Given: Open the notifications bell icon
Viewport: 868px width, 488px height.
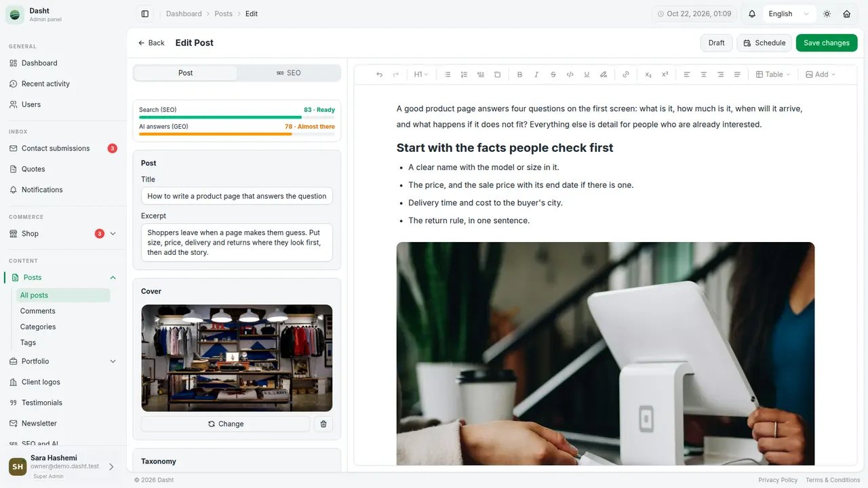Looking at the screenshot, I should click(x=752, y=14).
